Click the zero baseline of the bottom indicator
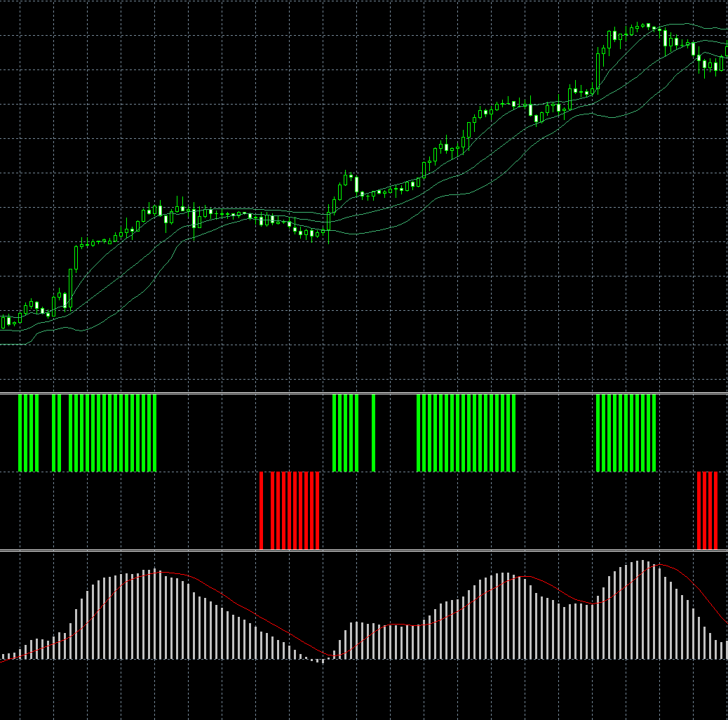 click(351, 660)
